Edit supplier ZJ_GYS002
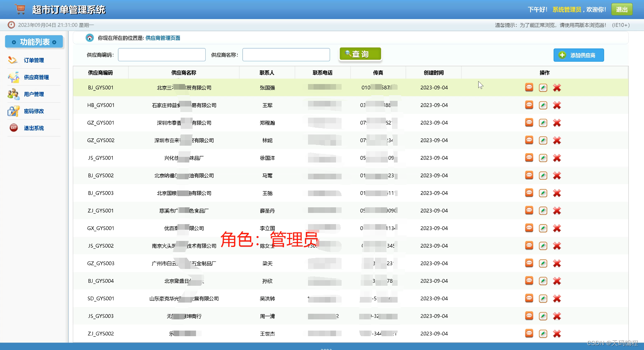 [x=543, y=334]
